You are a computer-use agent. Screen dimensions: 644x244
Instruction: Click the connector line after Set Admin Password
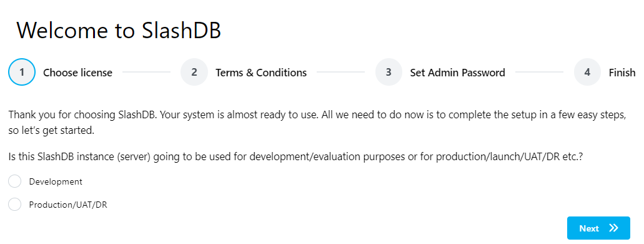(x=540, y=72)
